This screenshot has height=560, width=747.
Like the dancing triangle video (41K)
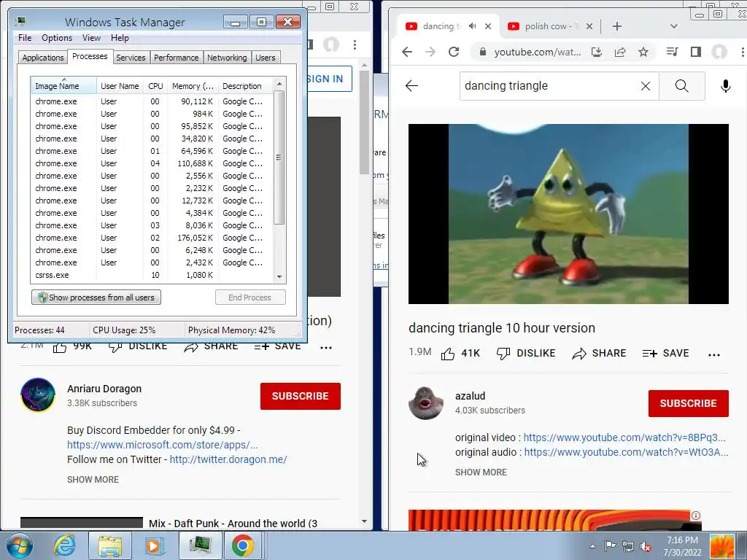tap(461, 354)
